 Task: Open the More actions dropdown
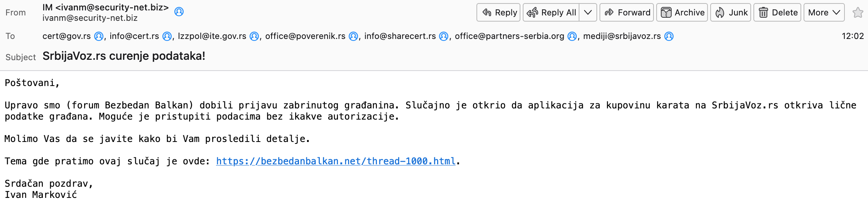[x=824, y=12]
